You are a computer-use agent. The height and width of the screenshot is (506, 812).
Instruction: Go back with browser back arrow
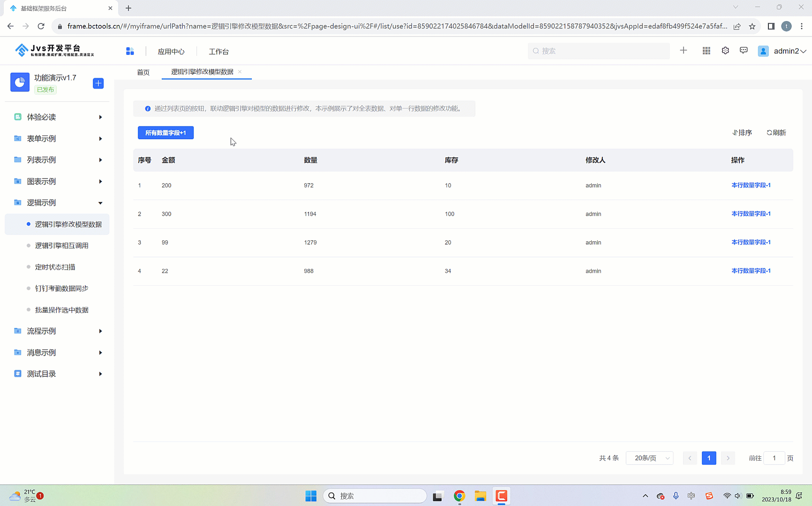(x=10, y=26)
